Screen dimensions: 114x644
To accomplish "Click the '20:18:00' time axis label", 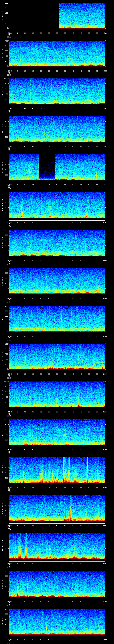I will (9, 564).
